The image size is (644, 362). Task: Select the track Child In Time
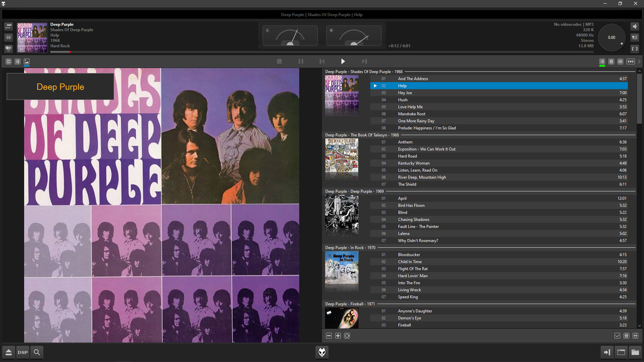(410, 262)
